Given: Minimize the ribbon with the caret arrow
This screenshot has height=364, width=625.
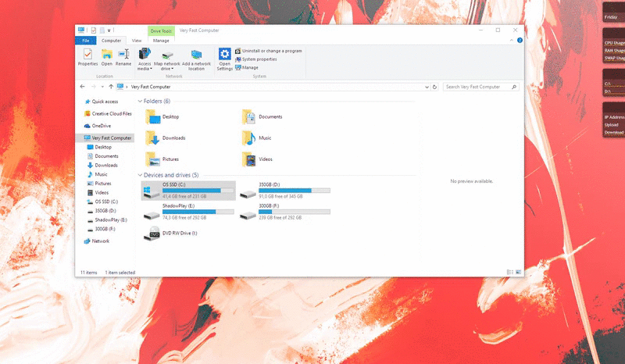Looking at the screenshot, I should pos(512,41).
